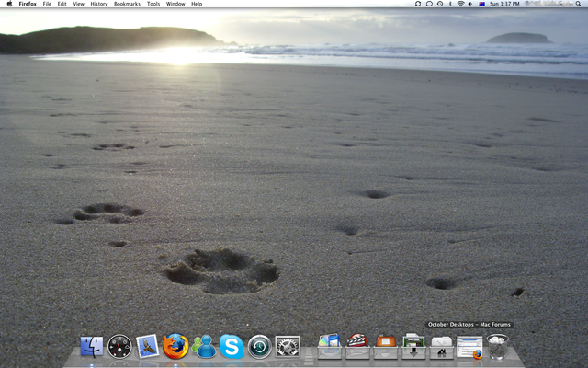The height and width of the screenshot is (368, 588).
Task: Open the Tools menu
Action: tap(153, 4)
